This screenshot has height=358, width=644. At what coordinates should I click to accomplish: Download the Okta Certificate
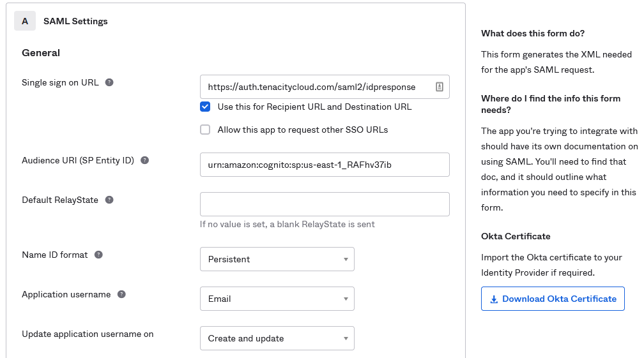point(553,299)
